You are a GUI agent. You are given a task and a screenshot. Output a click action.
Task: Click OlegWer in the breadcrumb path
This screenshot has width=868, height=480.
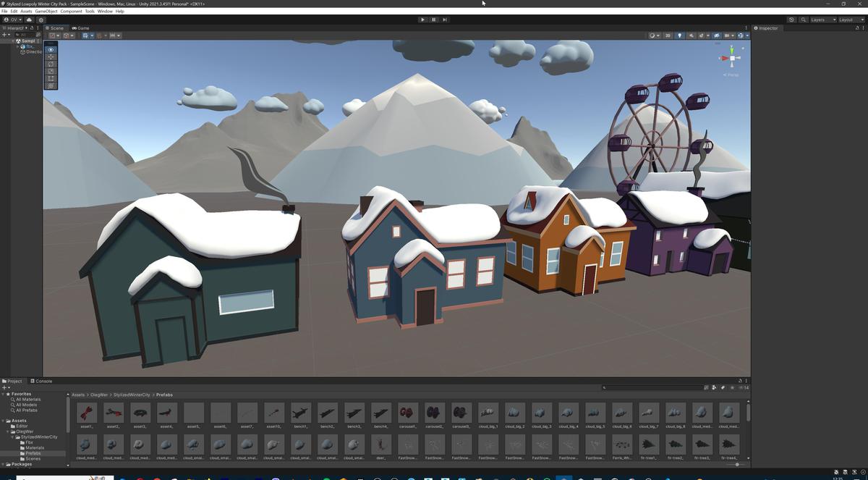coord(99,395)
